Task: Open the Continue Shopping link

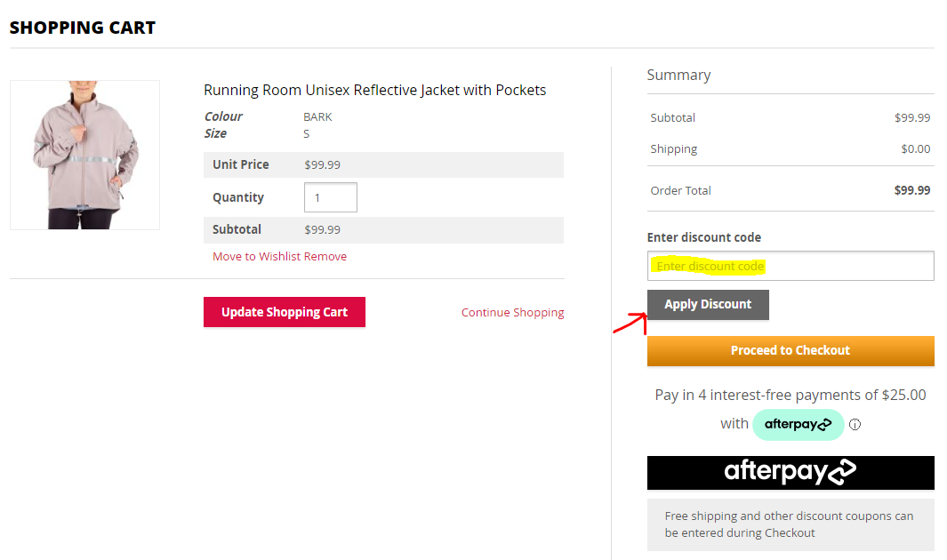Action: (x=513, y=313)
